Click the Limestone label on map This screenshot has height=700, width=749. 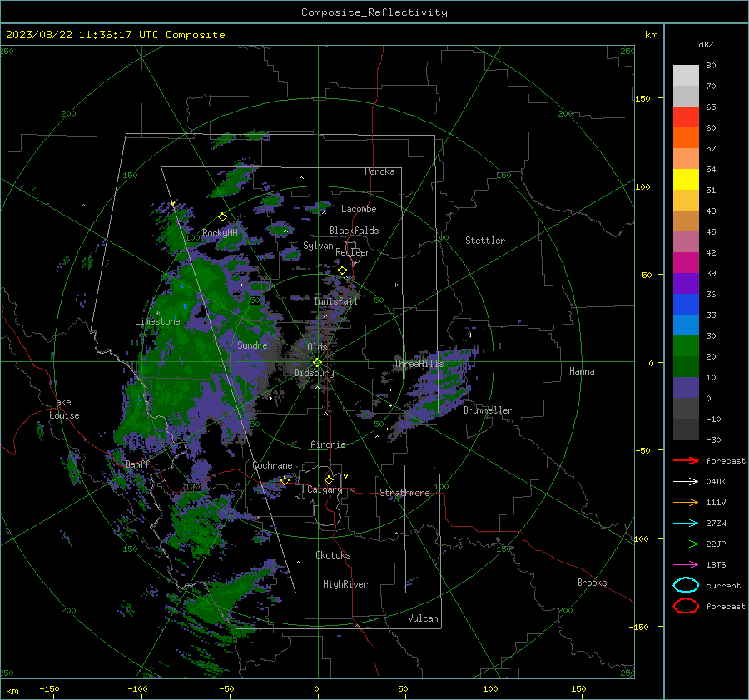click(157, 321)
